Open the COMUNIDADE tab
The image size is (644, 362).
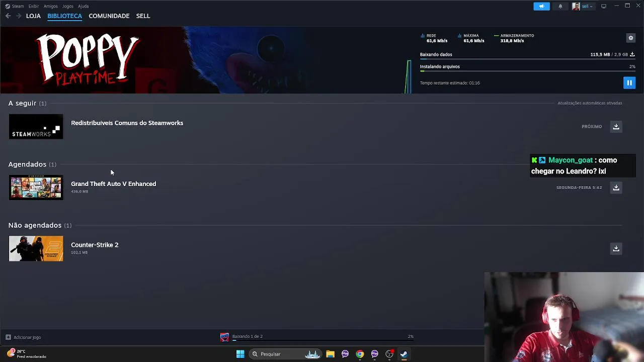(109, 16)
